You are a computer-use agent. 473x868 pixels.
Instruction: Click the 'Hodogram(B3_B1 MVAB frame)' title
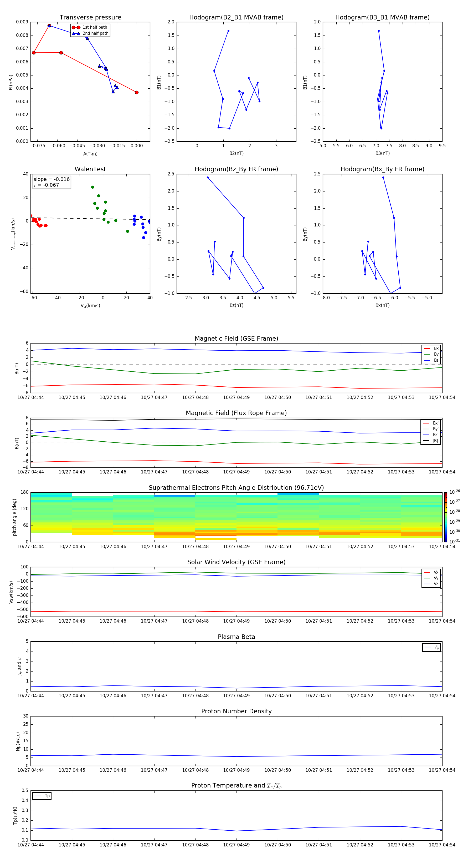coord(382,18)
